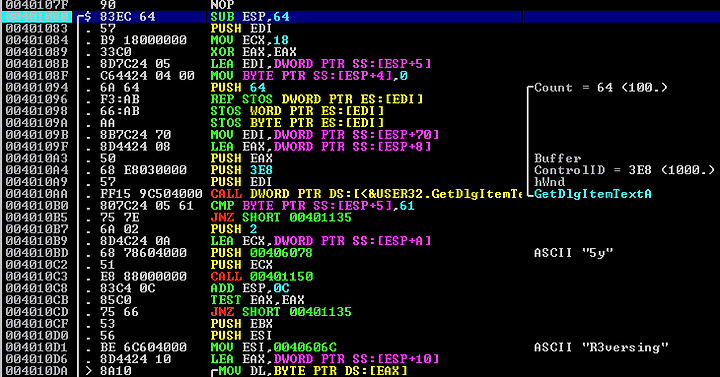Click hex bytes BE 6C604000
The image size is (720, 377).
click(x=143, y=348)
